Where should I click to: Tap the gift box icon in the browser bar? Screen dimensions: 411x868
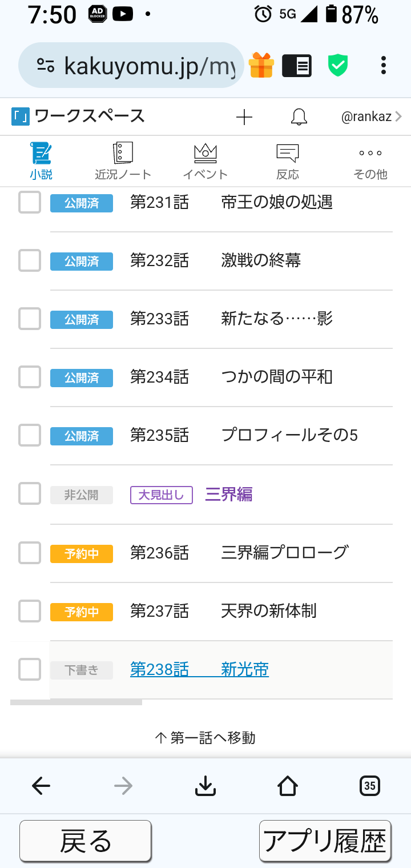261,65
